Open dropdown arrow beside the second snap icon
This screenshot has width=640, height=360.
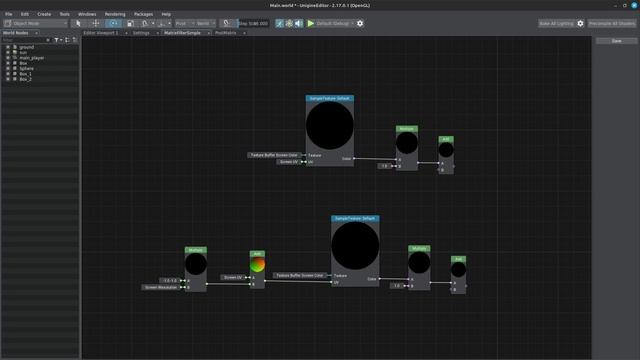(x=169, y=23)
